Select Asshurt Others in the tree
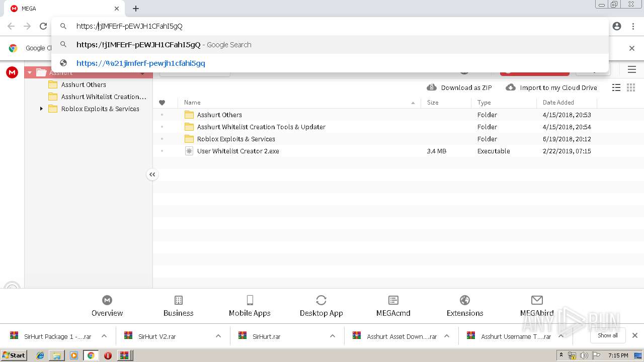This screenshot has height=362, width=644. tap(84, 84)
